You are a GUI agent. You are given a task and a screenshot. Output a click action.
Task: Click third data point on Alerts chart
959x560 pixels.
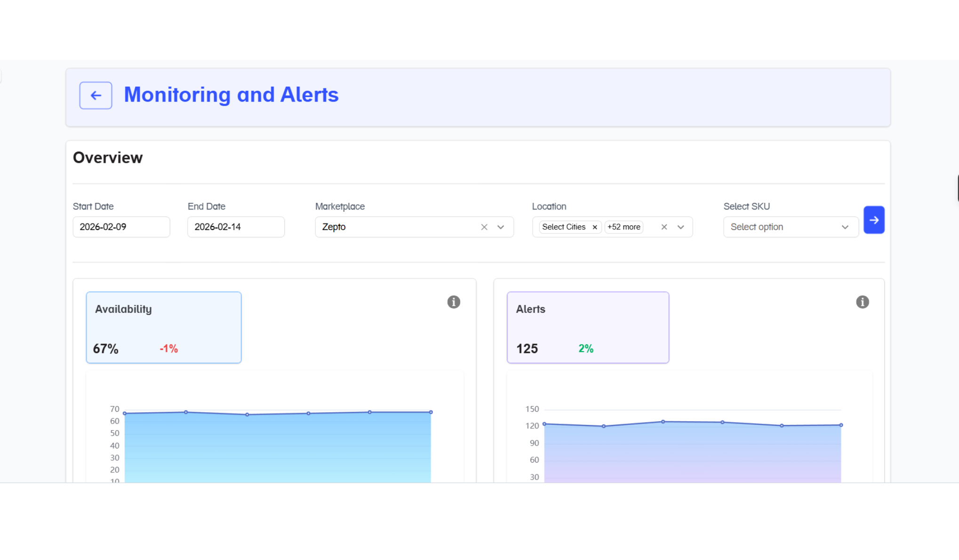pyautogui.click(x=663, y=422)
